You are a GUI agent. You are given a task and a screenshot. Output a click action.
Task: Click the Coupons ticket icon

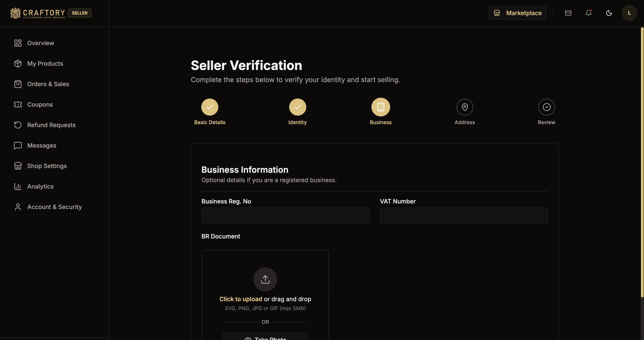coord(17,104)
